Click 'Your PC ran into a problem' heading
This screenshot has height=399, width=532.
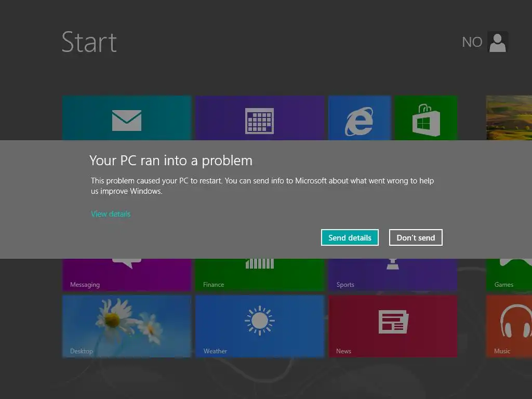click(x=171, y=161)
